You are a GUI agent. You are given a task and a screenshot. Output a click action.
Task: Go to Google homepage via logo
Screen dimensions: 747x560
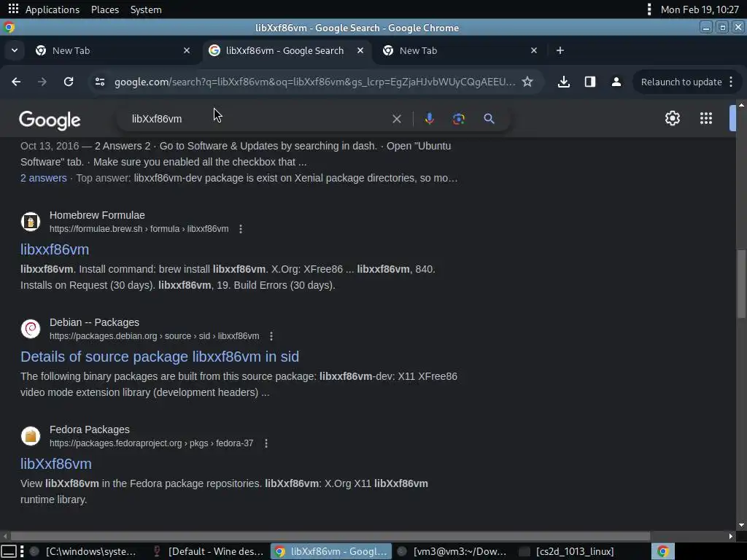tap(50, 120)
